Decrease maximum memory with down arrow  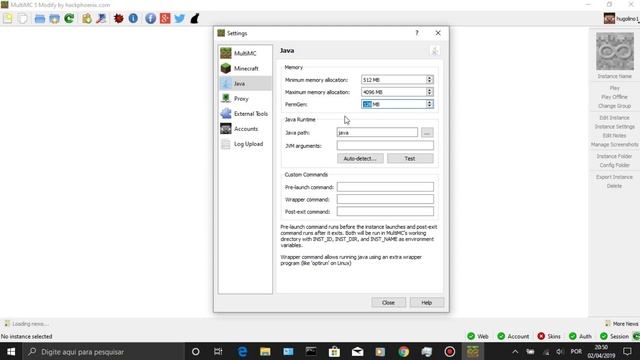click(429, 94)
